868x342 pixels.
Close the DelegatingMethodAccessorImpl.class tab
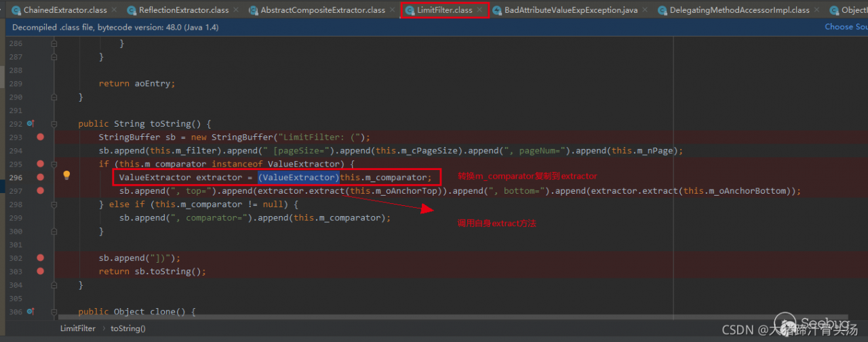(x=816, y=10)
